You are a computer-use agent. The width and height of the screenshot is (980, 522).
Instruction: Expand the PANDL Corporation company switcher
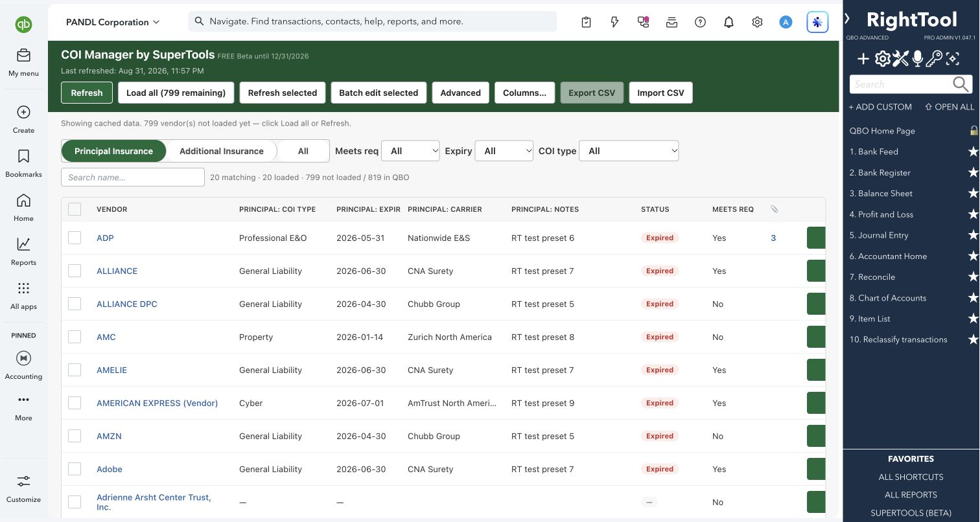[x=113, y=22]
